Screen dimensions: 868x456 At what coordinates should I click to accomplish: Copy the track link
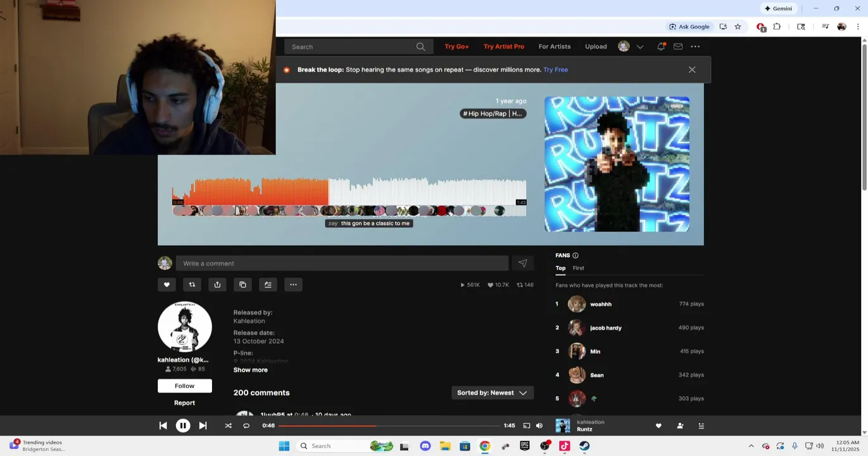(242, 284)
